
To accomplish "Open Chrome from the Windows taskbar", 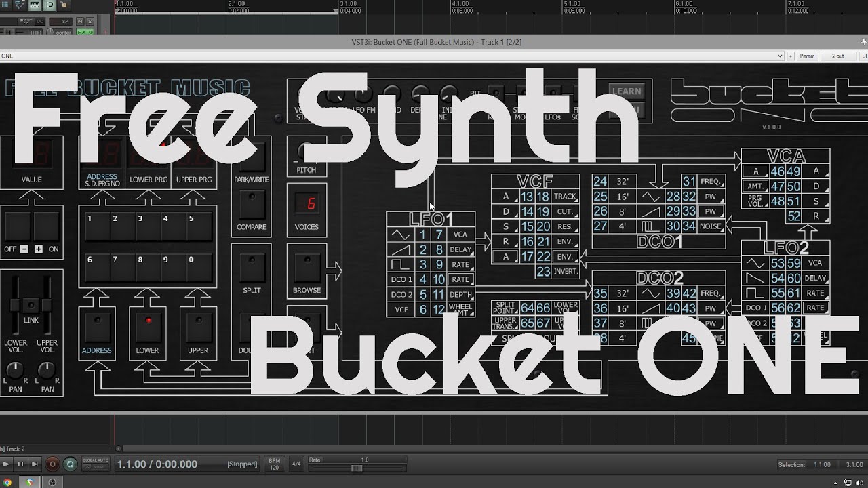I will point(6,482).
